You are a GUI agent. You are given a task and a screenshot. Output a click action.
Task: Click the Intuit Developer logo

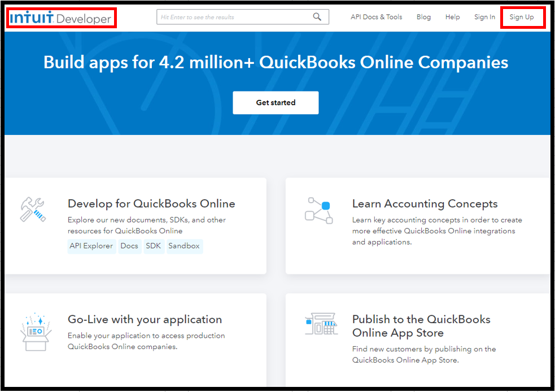(60, 18)
